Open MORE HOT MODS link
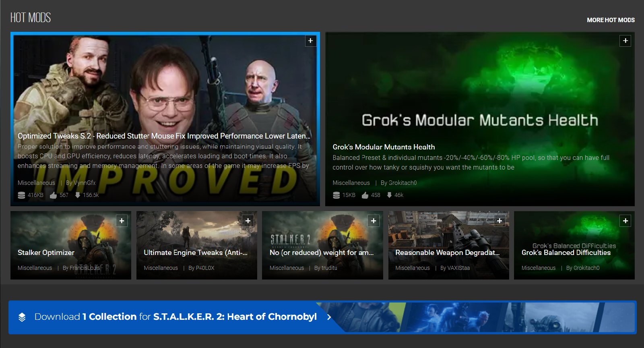 click(x=611, y=20)
